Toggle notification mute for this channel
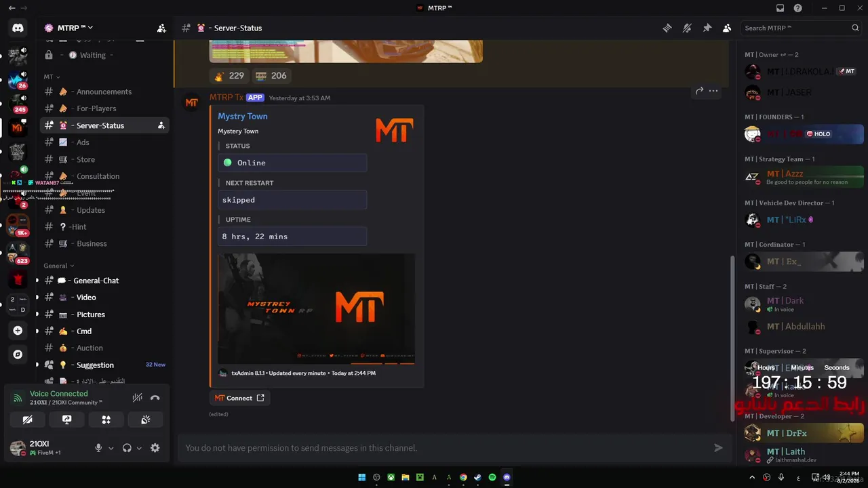This screenshot has height=488, width=868. (x=687, y=28)
